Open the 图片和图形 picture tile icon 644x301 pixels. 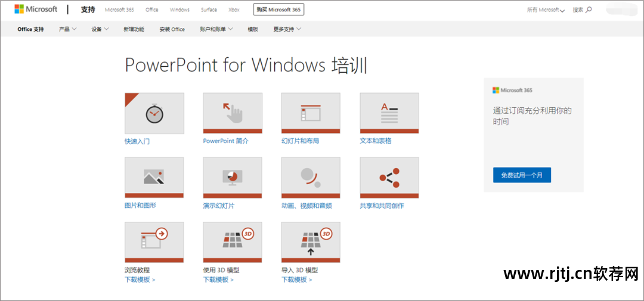tap(154, 178)
